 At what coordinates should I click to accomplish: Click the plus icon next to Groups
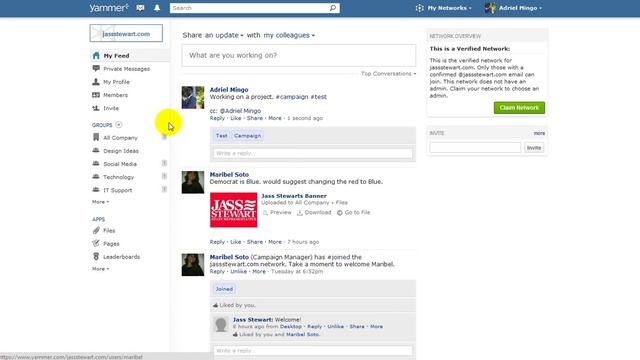point(119,124)
